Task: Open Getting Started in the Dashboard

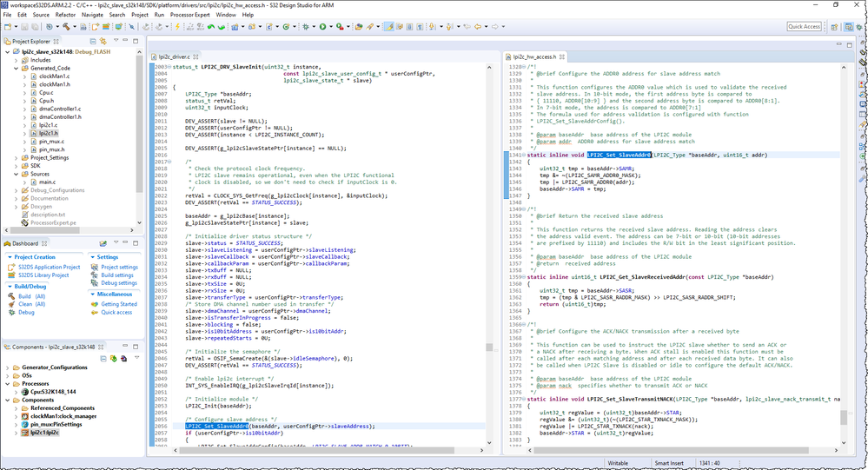Action: point(118,304)
